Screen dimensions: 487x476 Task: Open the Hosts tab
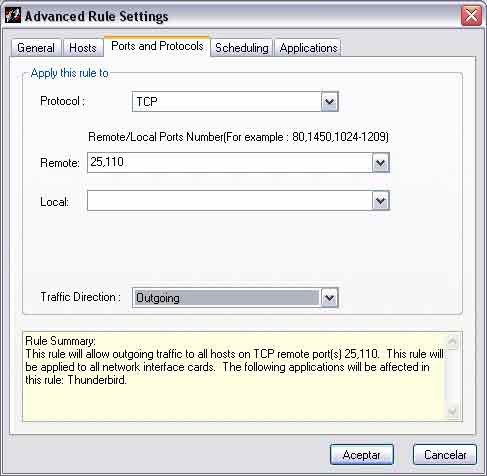coord(83,48)
